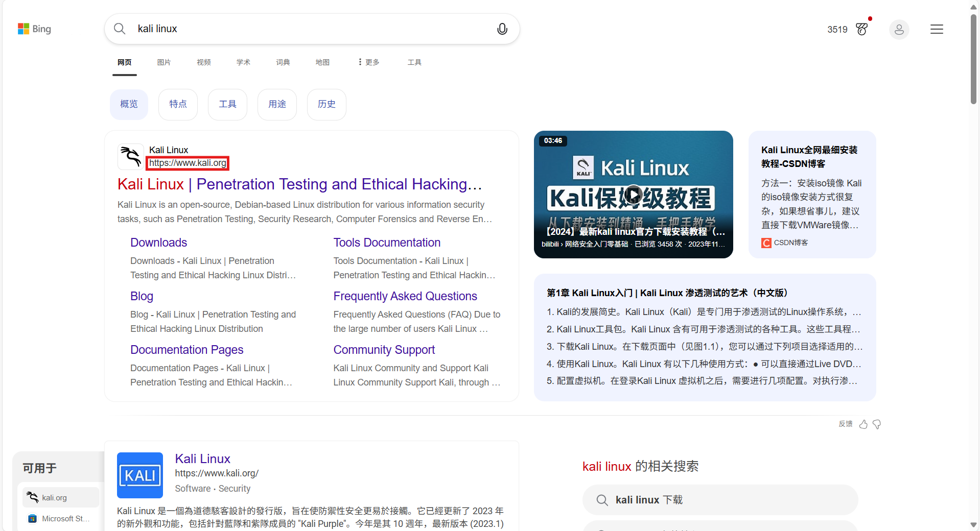Switch to the 学术 tab

click(243, 62)
